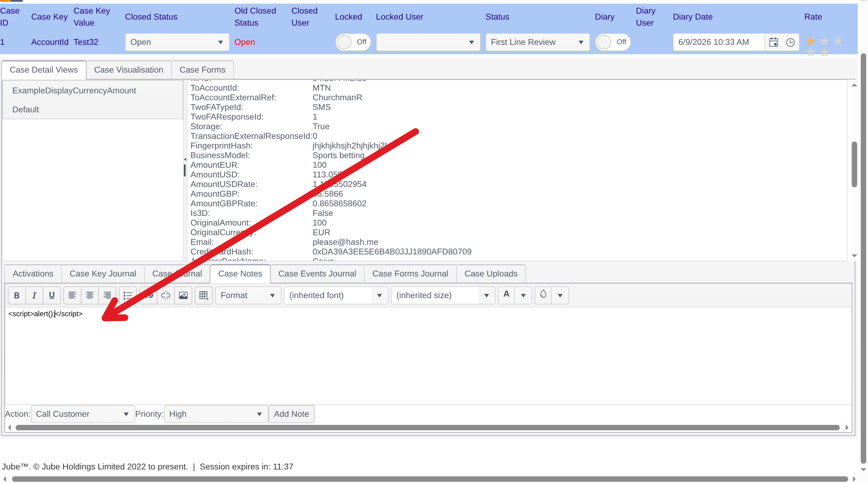Toggle the Locked switch
The width and height of the screenshot is (868, 483).
click(x=353, y=42)
